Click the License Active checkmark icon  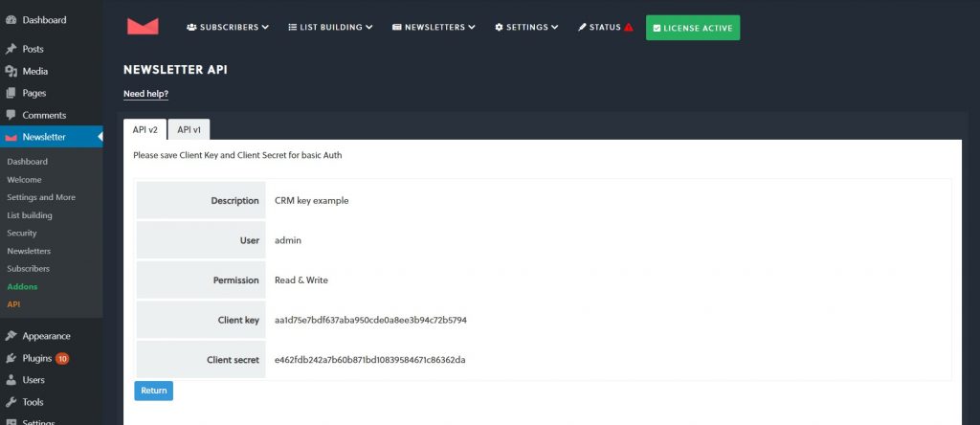pyautogui.click(x=657, y=28)
